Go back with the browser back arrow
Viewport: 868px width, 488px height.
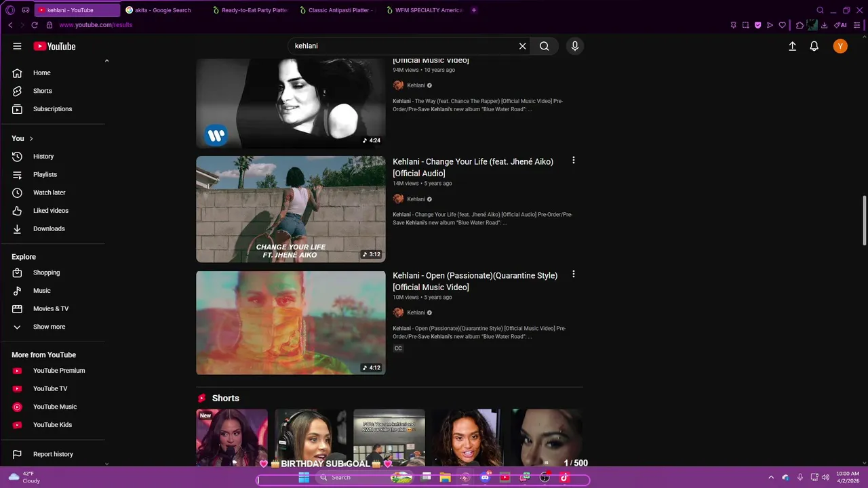point(10,25)
